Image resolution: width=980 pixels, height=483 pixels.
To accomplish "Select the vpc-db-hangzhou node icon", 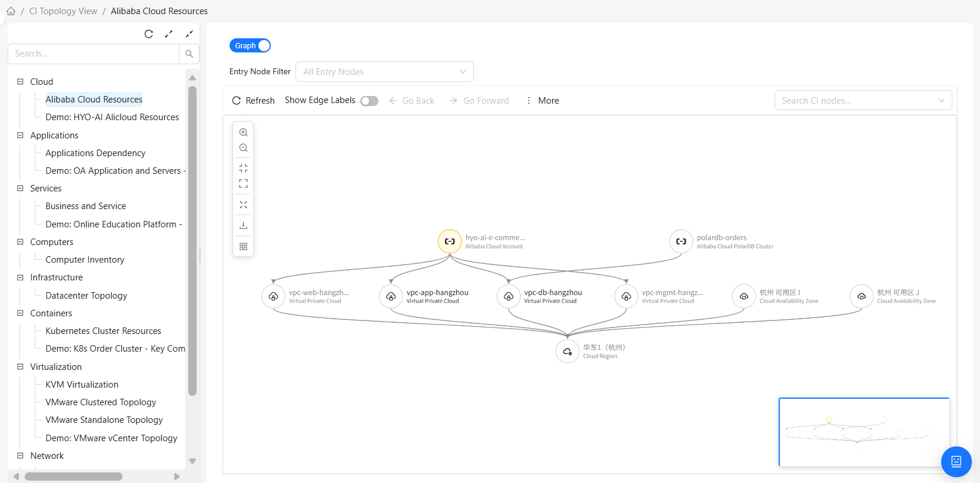I will pyautogui.click(x=509, y=296).
